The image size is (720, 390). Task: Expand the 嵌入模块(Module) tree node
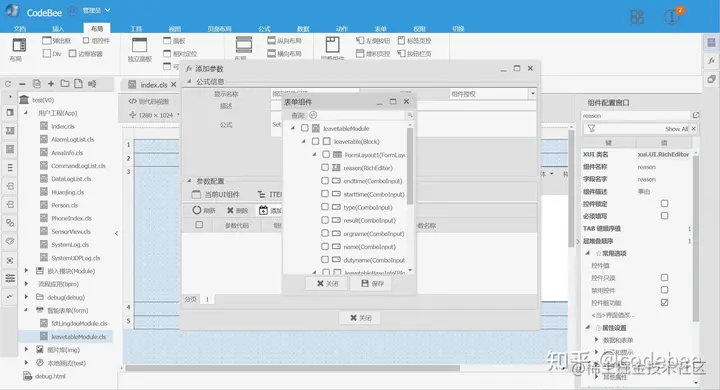[26, 271]
